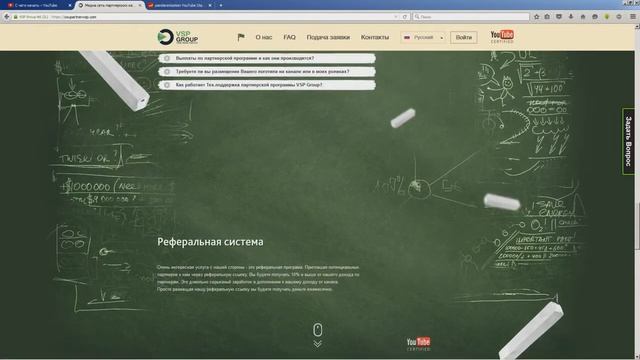Close the active Медиа сеть browser tab
Screen dimensions: 640x360
pos(140,5)
